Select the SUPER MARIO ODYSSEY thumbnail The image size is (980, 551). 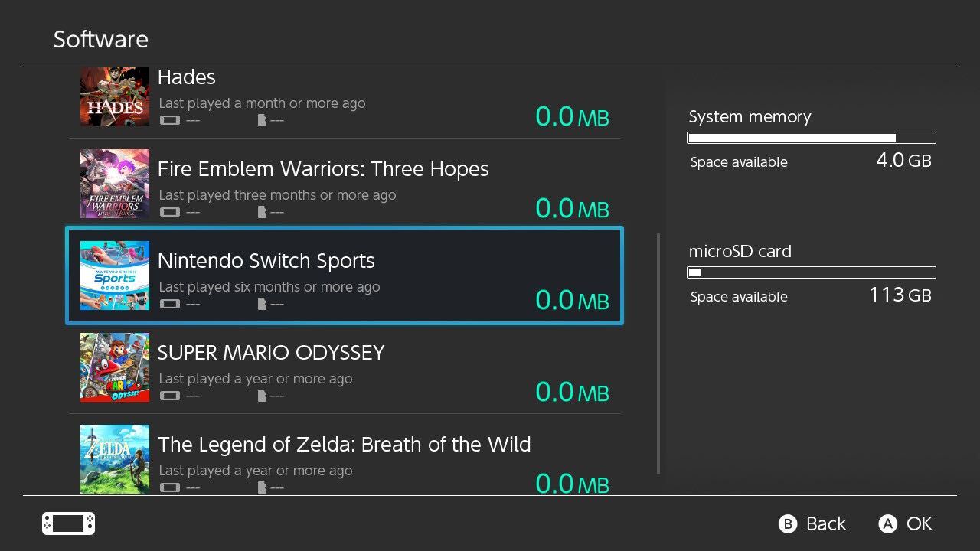point(115,367)
